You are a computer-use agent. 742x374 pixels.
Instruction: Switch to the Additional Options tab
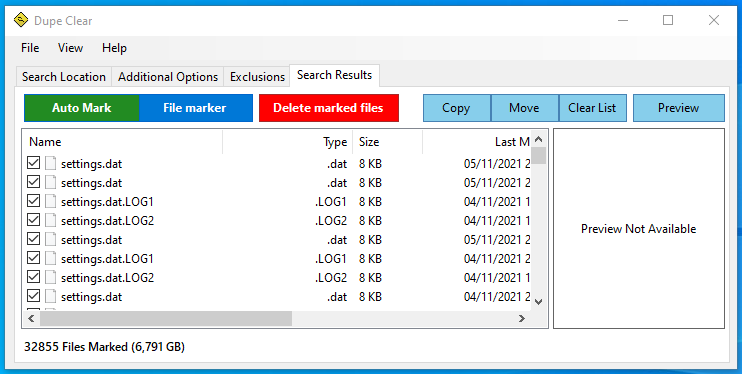168,77
